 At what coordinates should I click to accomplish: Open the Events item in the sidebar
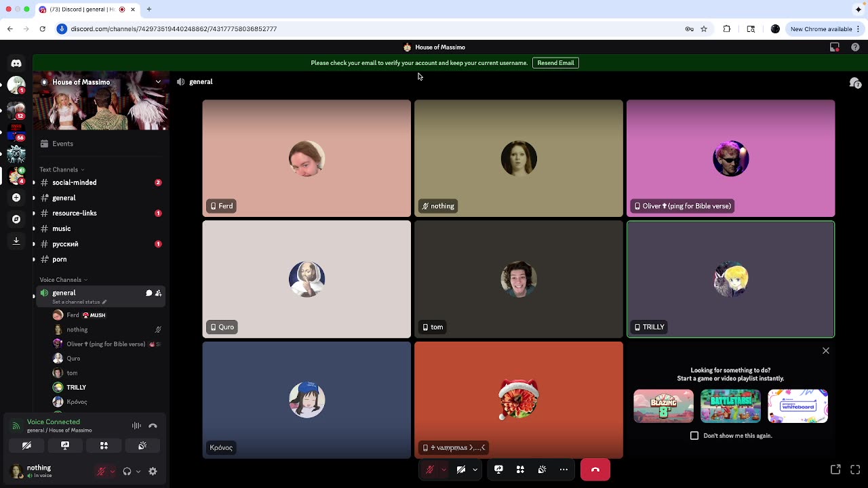[100, 144]
